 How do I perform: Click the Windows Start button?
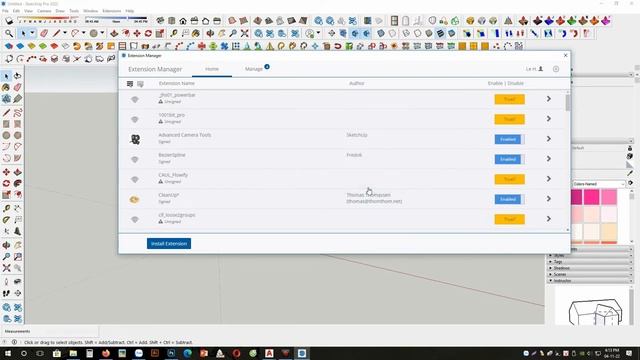tap(7, 353)
